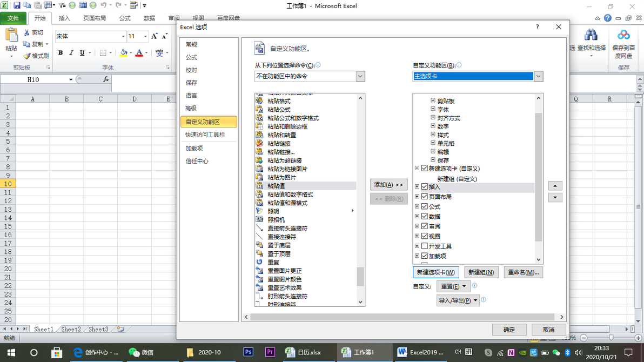
Task: Open the 自定义功能区 dropdown
Action: [539, 76]
